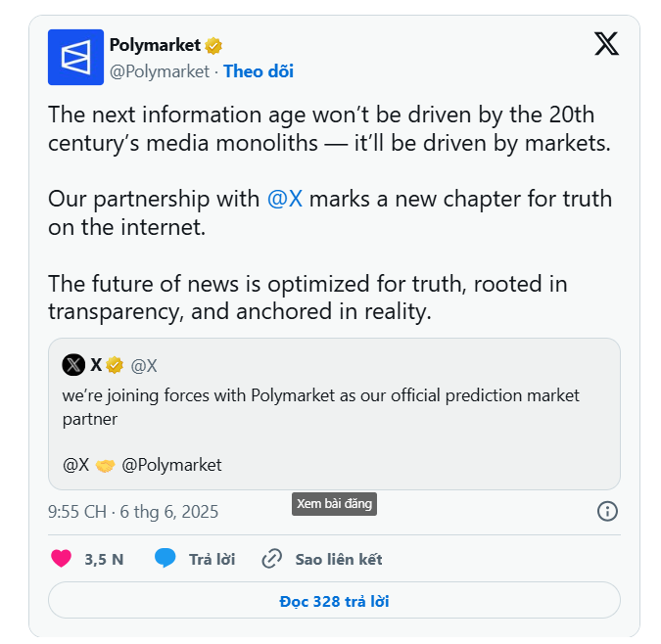The width and height of the screenshot is (661, 644).
Task: Click the "Sao liên kết" copy link label
Action: (x=338, y=559)
